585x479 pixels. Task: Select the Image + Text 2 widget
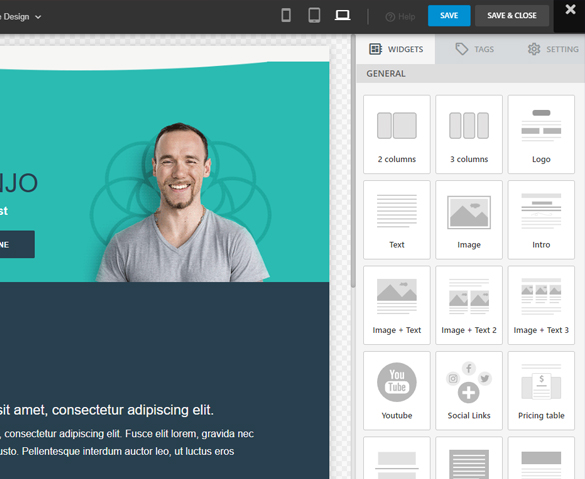click(x=469, y=305)
